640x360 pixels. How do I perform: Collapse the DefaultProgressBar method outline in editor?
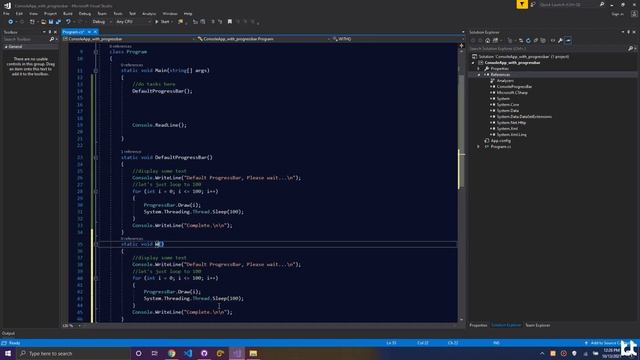tap(96, 157)
